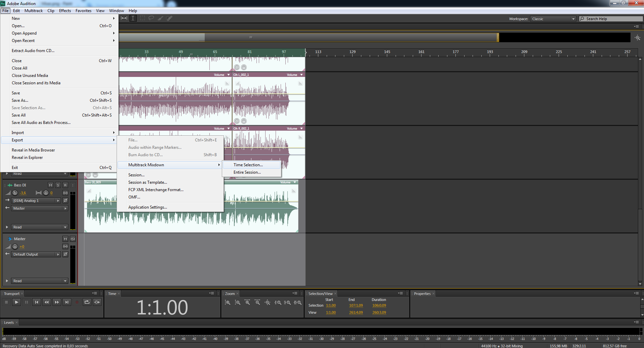
Task: Move playhead to previous marker
Action: click(37, 302)
